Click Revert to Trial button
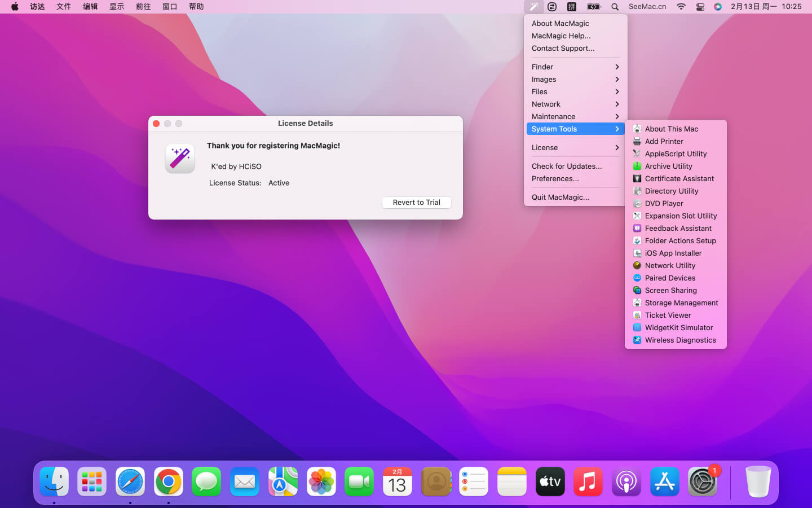This screenshot has width=812, height=508. pos(417,202)
